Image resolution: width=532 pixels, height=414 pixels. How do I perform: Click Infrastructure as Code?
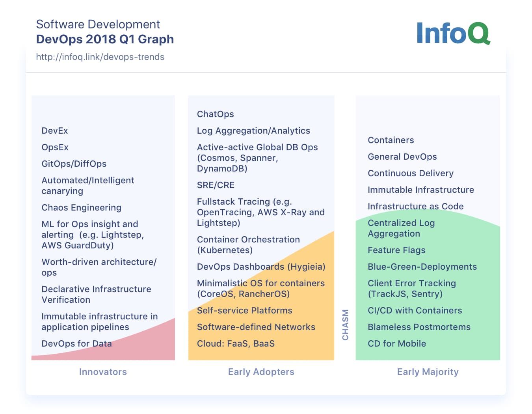click(415, 207)
